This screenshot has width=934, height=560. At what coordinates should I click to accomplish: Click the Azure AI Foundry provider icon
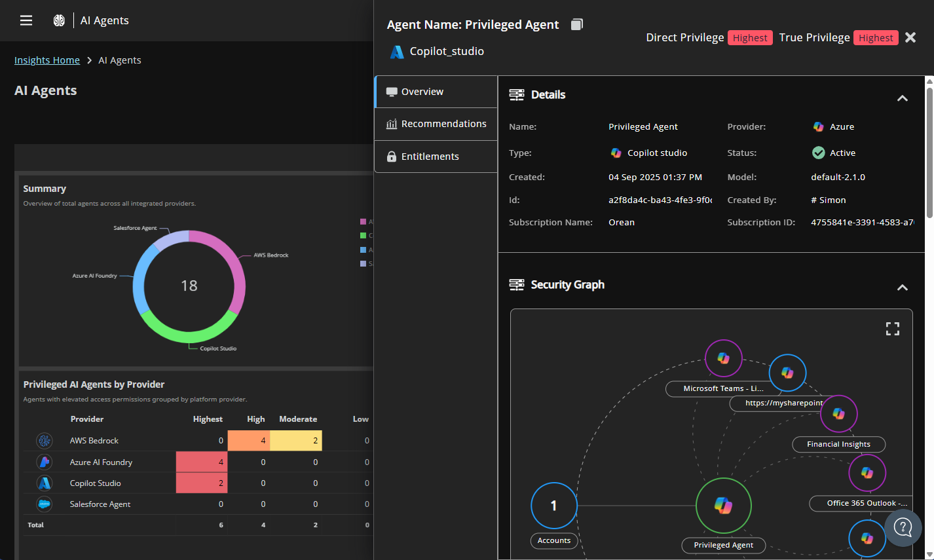(45, 462)
